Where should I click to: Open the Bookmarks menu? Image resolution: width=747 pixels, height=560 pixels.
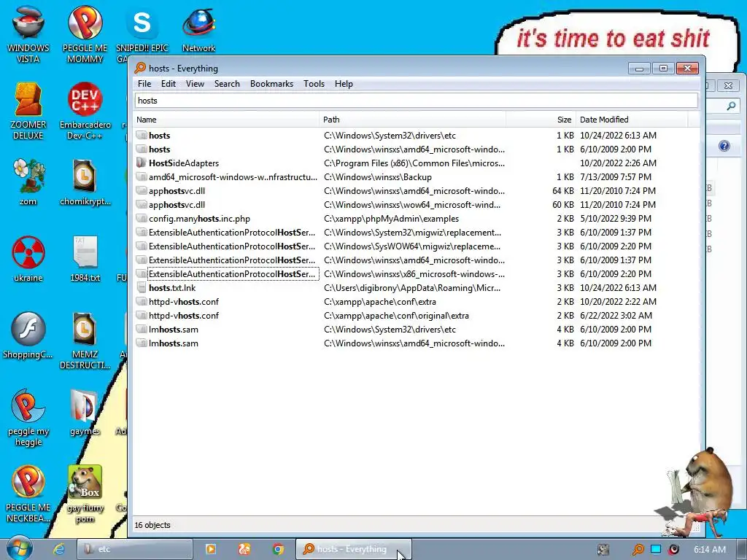[271, 84]
